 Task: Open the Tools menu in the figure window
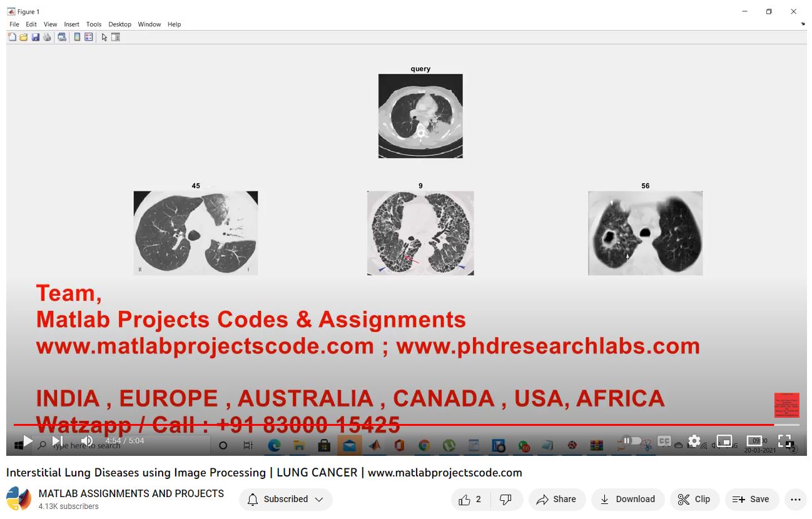[x=94, y=24]
